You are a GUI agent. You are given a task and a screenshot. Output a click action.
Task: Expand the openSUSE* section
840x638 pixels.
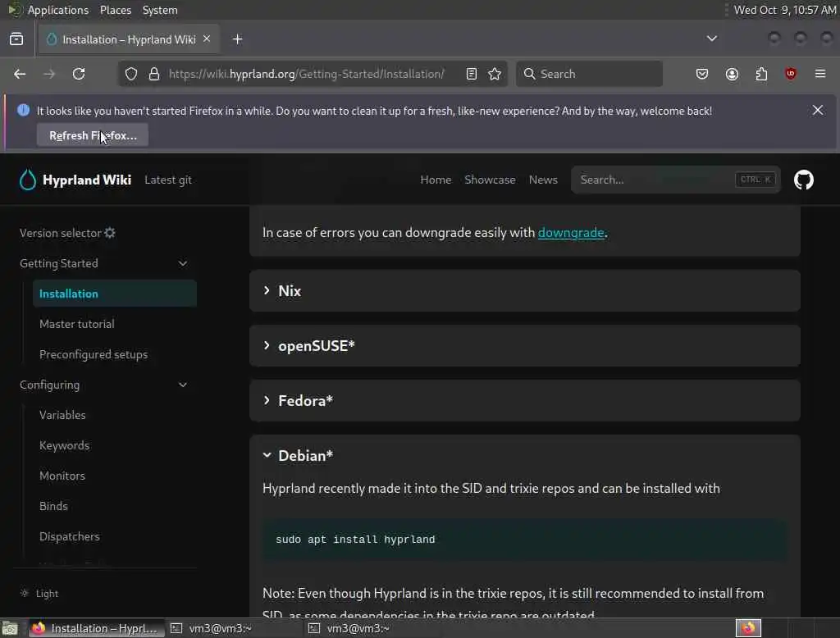point(524,346)
